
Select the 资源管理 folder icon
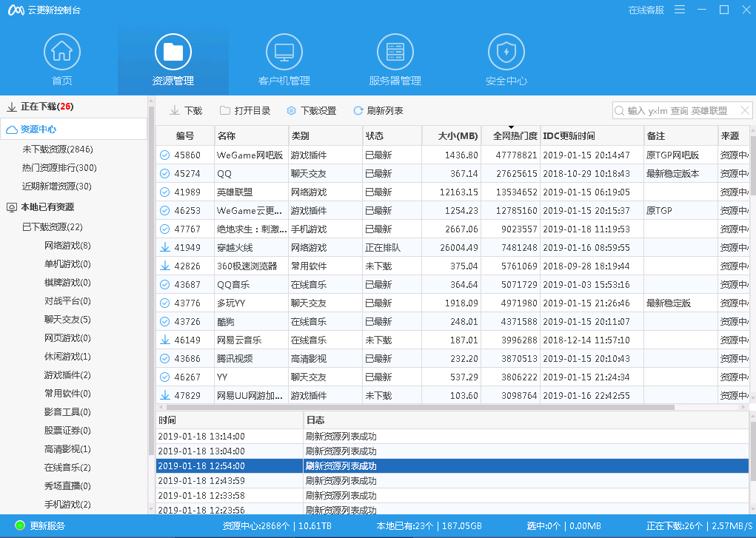pyautogui.click(x=173, y=52)
